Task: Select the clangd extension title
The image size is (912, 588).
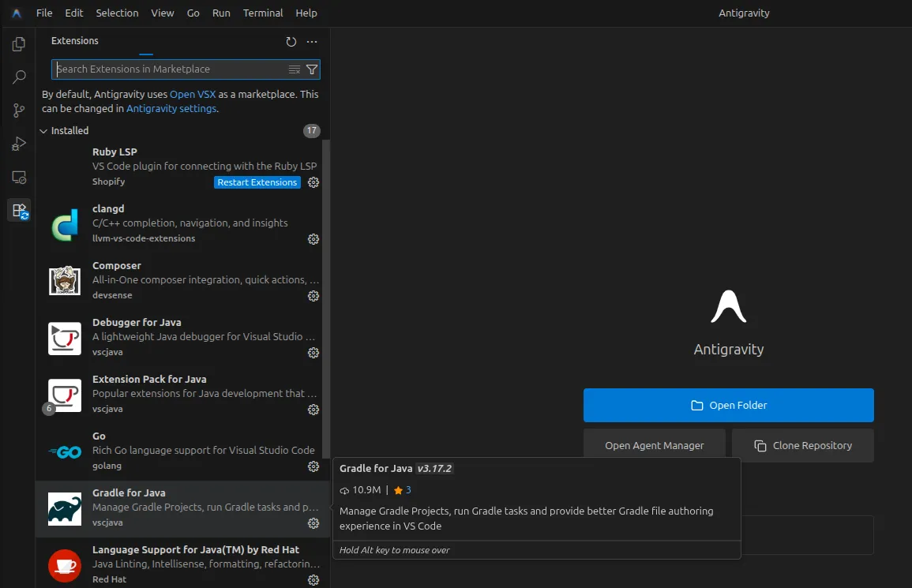Action: pos(108,209)
